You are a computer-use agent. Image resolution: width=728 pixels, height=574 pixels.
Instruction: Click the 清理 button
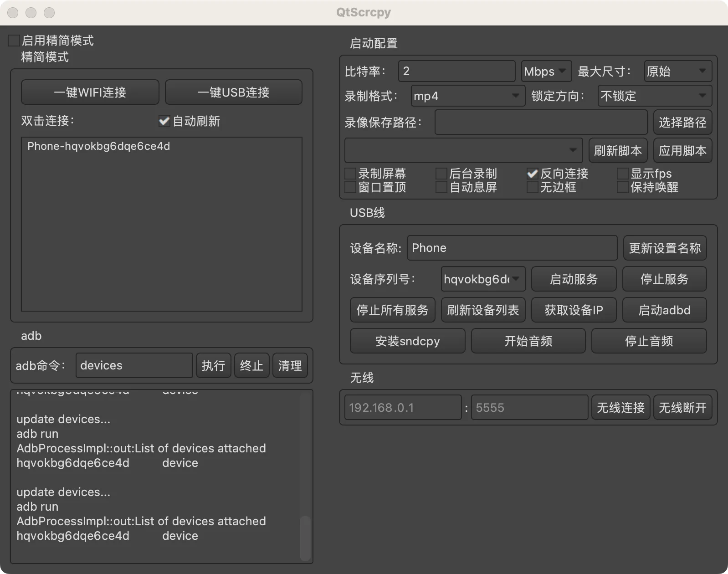coord(290,365)
